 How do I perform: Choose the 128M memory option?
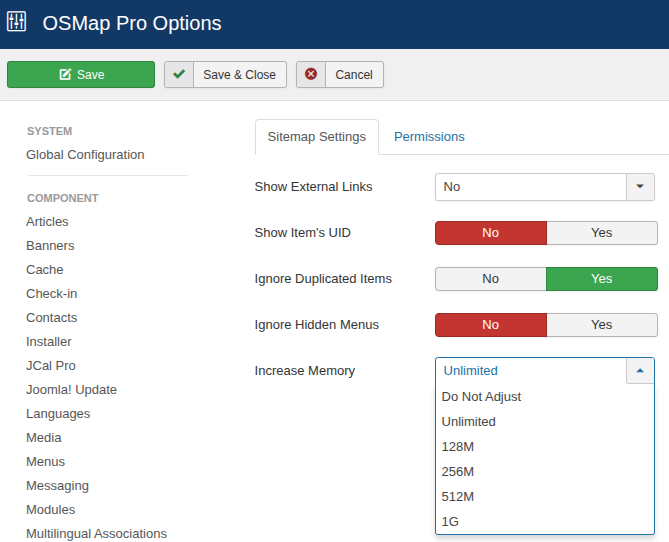tap(545, 447)
